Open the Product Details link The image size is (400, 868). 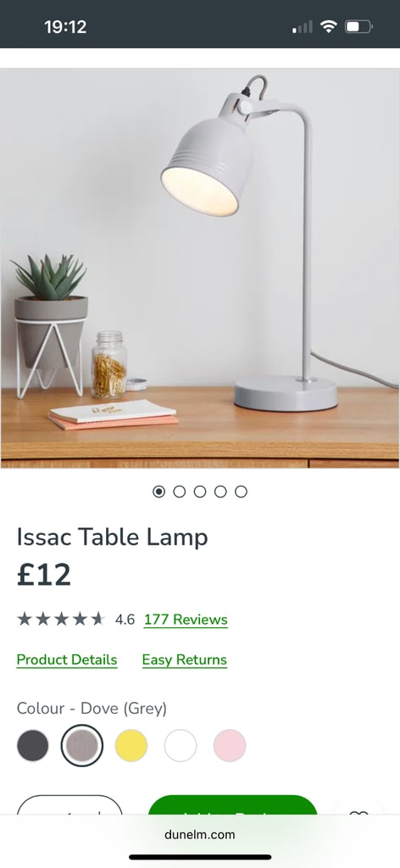click(x=67, y=659)
